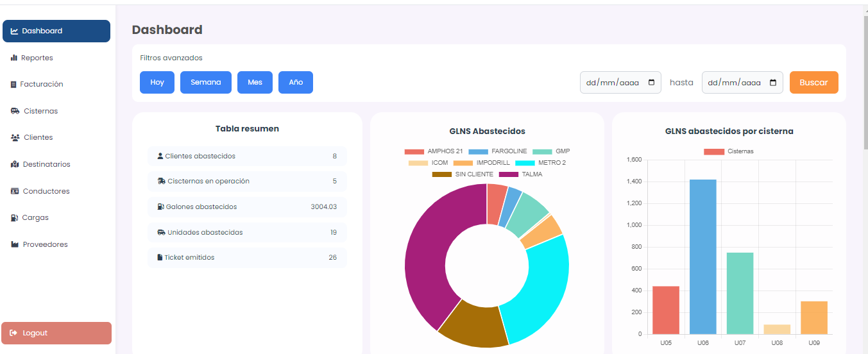Open the end date calendar picker
This screenshot has height=354, width=868.
tap(772, 83)
